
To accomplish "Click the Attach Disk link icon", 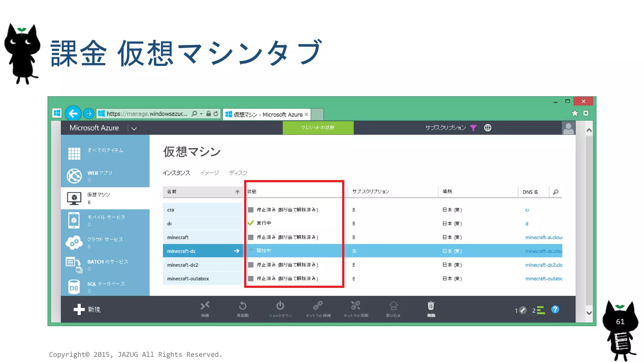I will (318, 305).
